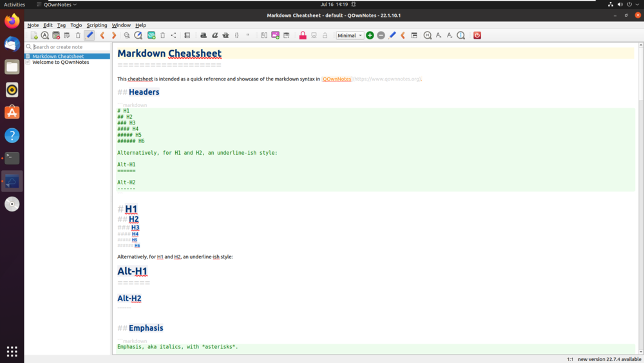Screen dimensions: 644x363
Task: Click the greyed open-lock decrypt icon
Action: tap(325, 35)
